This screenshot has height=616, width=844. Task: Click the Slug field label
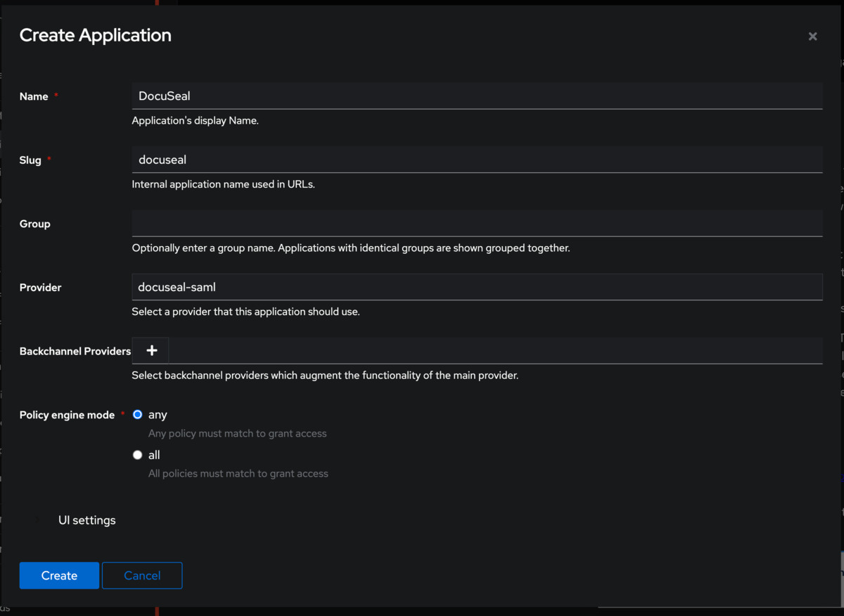(30, 160)
